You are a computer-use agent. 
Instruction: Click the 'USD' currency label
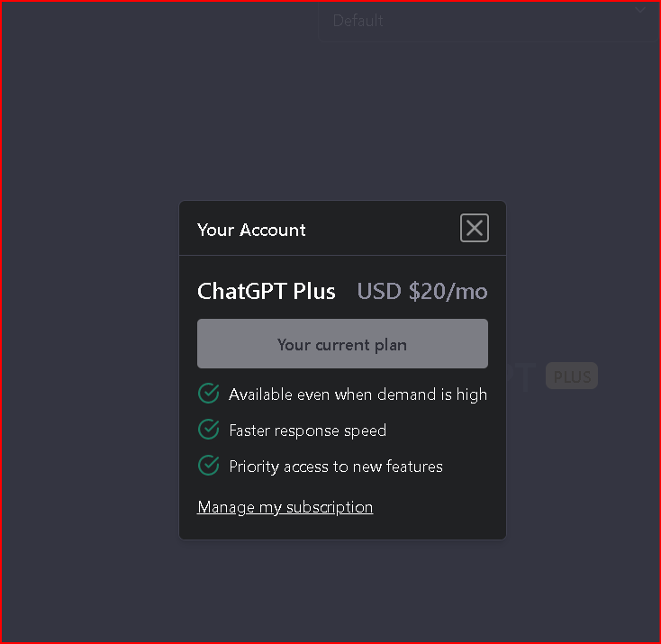(x=379, y=292)
